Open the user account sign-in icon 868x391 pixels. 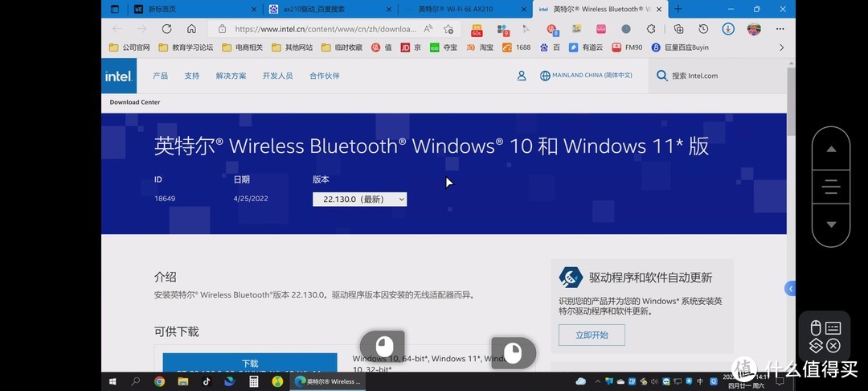click(522, 76)
